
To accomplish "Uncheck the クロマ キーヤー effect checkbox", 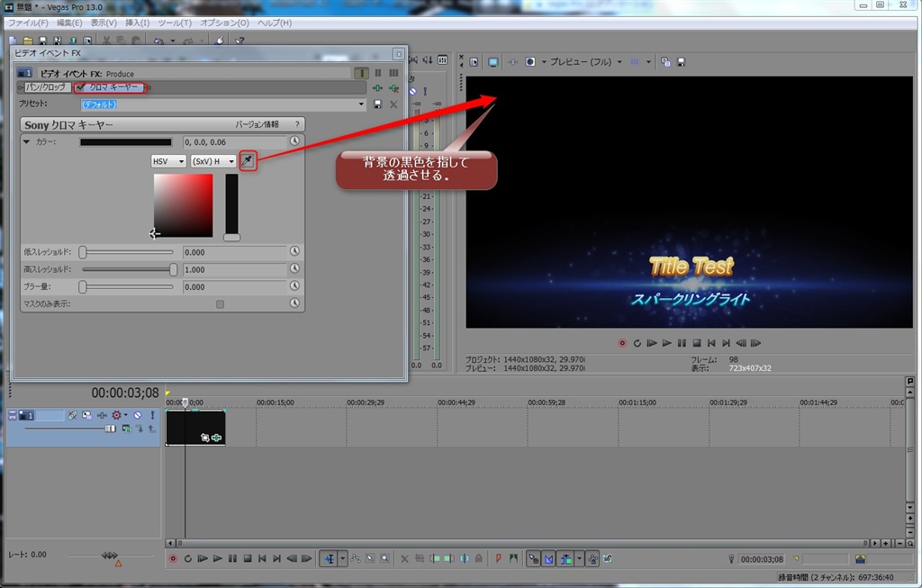I will [80, 87].
